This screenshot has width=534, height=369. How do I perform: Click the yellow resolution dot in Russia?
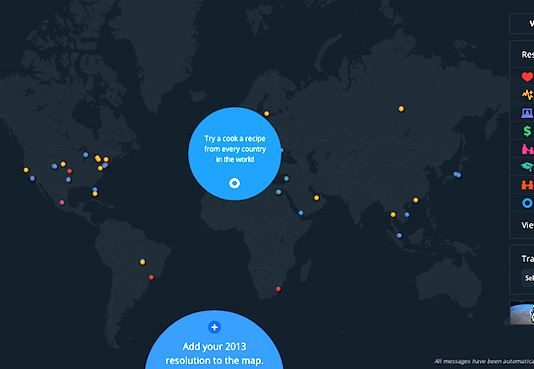[401, 109]
